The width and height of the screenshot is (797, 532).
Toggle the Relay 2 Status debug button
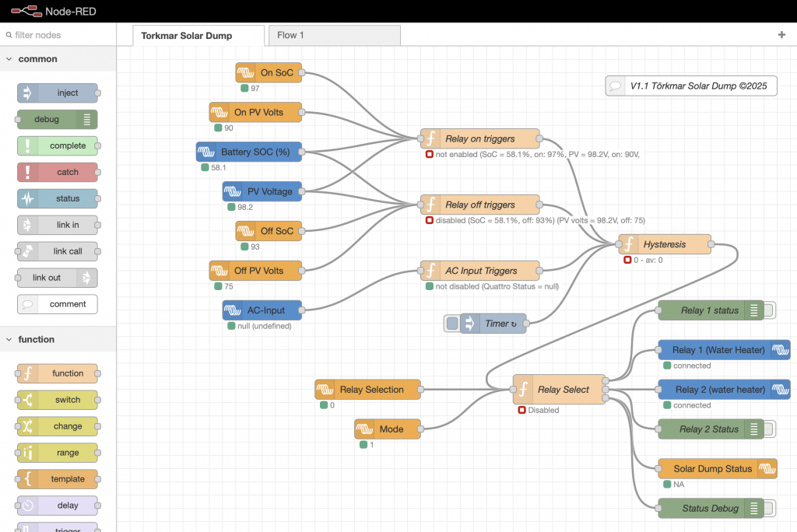click(769, 429)
